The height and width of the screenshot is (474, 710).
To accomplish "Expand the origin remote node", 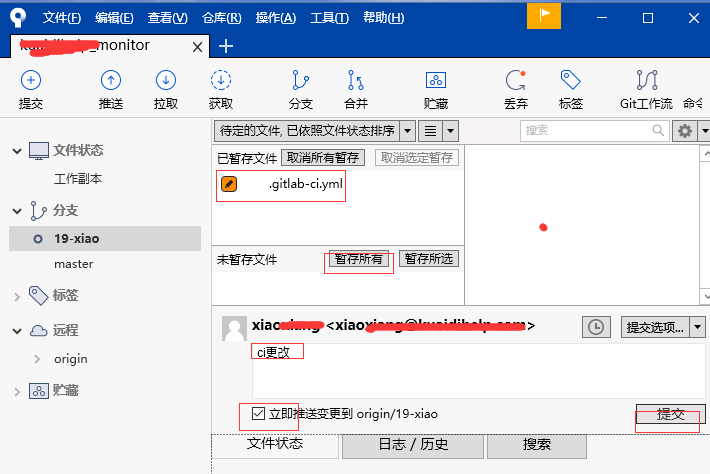I will click(x=37, y=359).
